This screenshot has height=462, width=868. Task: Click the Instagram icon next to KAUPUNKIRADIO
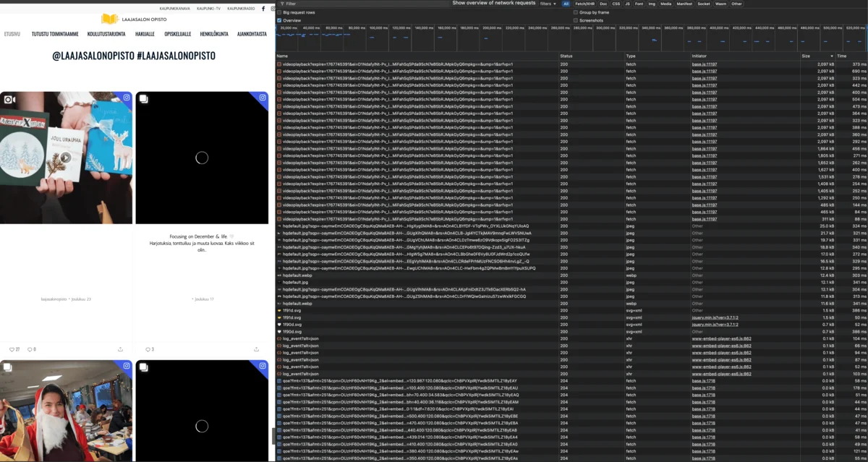coord(273,7)
